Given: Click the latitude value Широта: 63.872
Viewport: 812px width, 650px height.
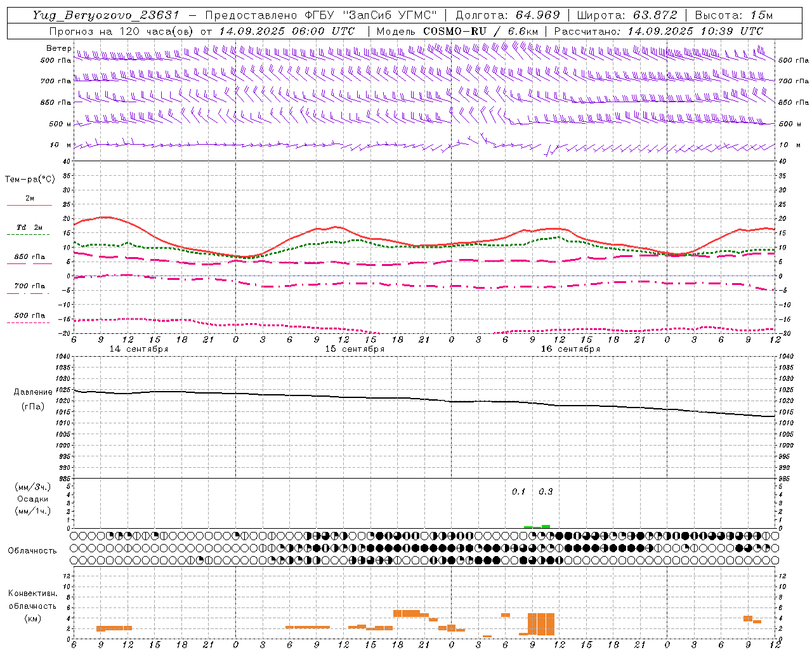Looking at the screenshot, I should 627,15.
